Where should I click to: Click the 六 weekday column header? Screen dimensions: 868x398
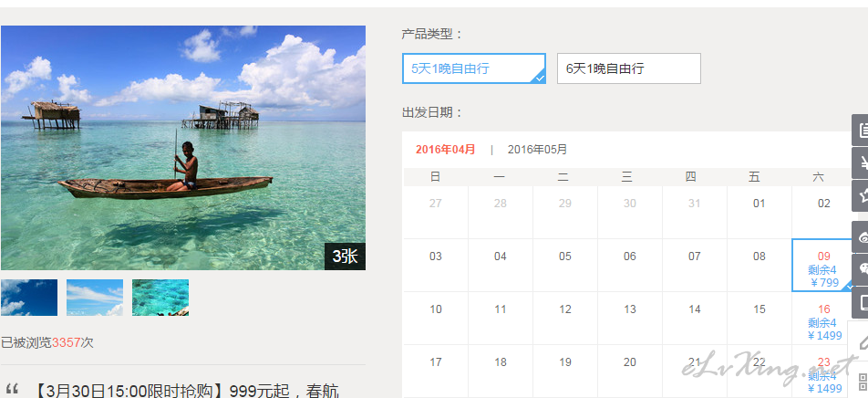(x=818, y=177)
